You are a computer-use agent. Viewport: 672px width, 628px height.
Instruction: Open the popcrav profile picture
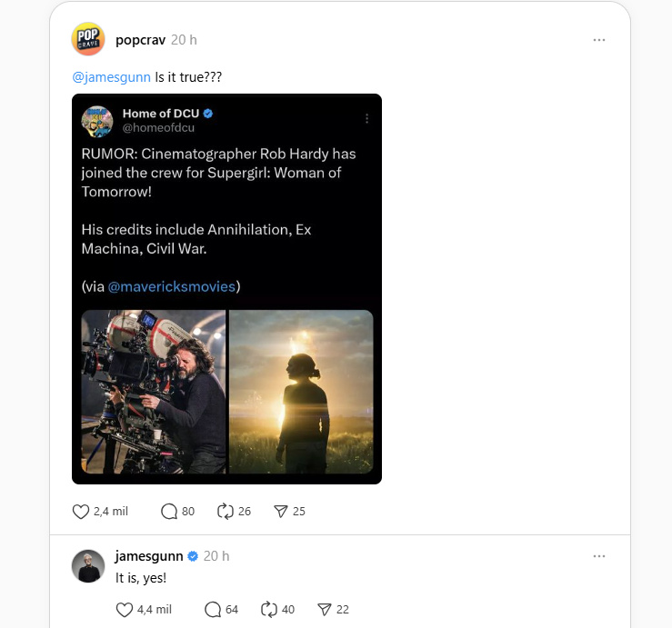tap(87, 39)
